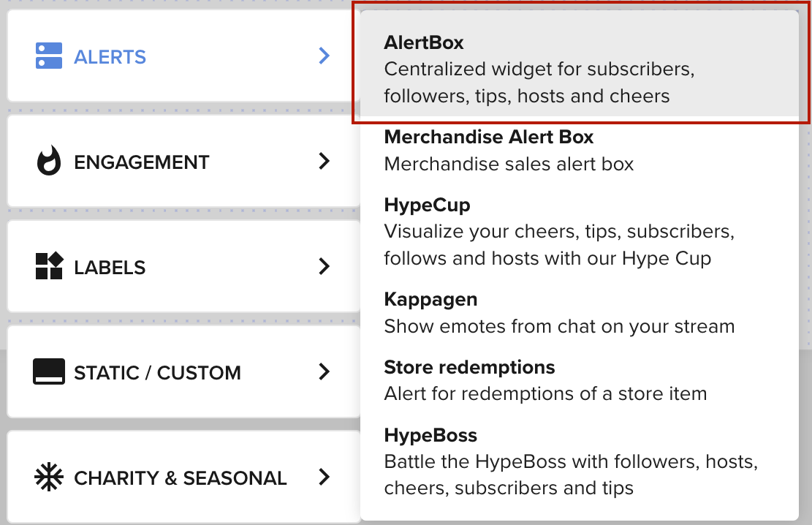
Task: Pick the Store redemptions widget title
Action: click(469, 367)
